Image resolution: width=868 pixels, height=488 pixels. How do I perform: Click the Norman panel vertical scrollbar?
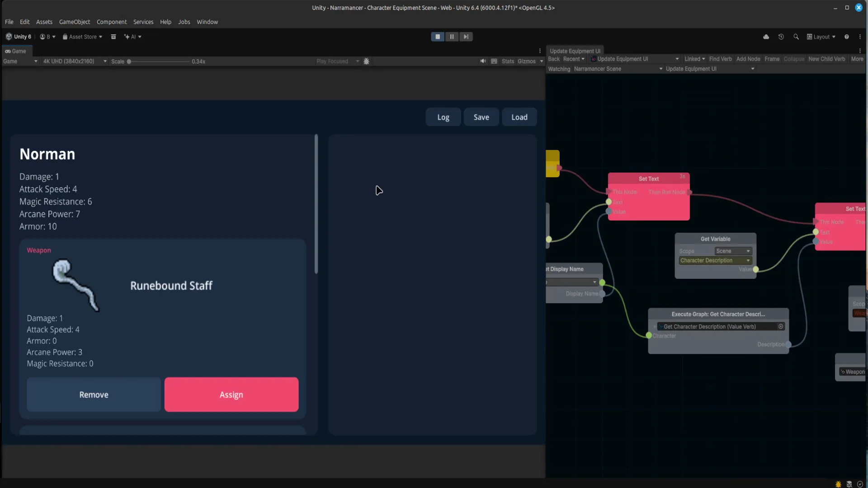pos(316,204)
